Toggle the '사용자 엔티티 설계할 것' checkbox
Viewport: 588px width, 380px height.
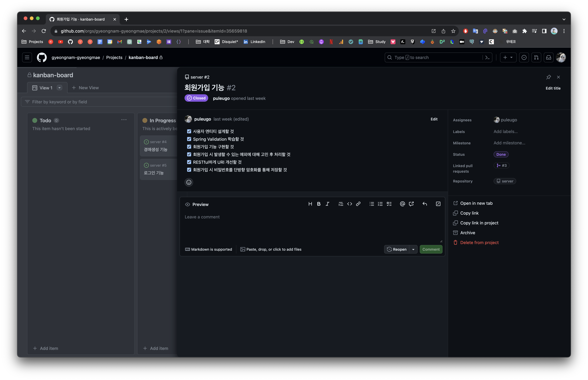pos(189,131)
